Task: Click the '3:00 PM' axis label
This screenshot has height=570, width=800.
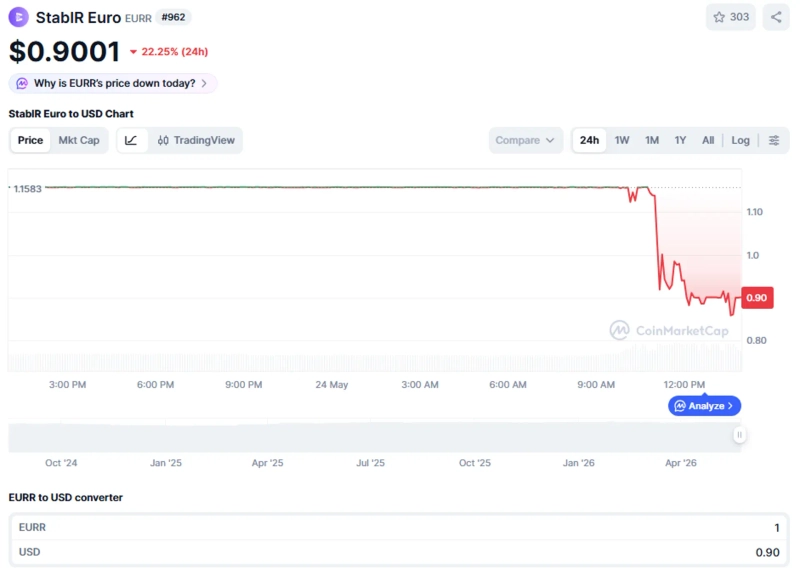Action: click(67, 385)
